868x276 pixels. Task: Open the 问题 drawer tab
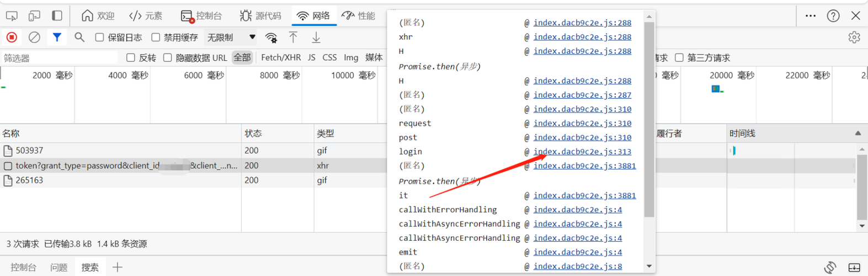(x=58, y=267)
